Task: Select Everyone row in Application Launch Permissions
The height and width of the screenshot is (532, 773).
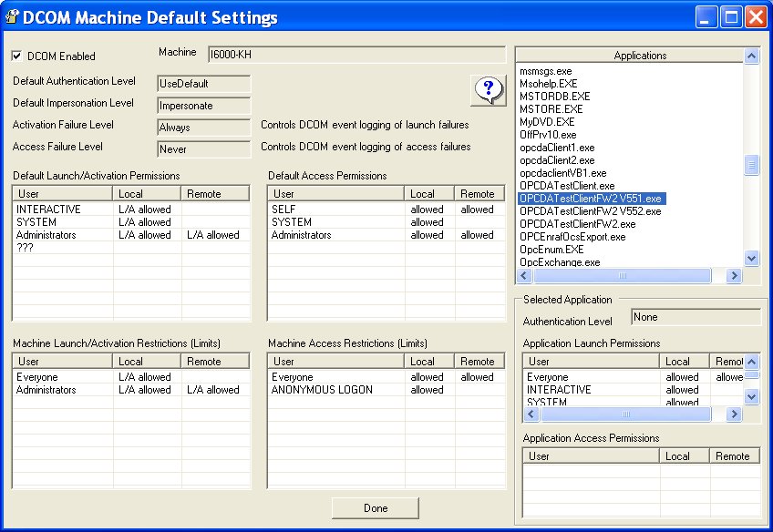Action: coord(634,377)
